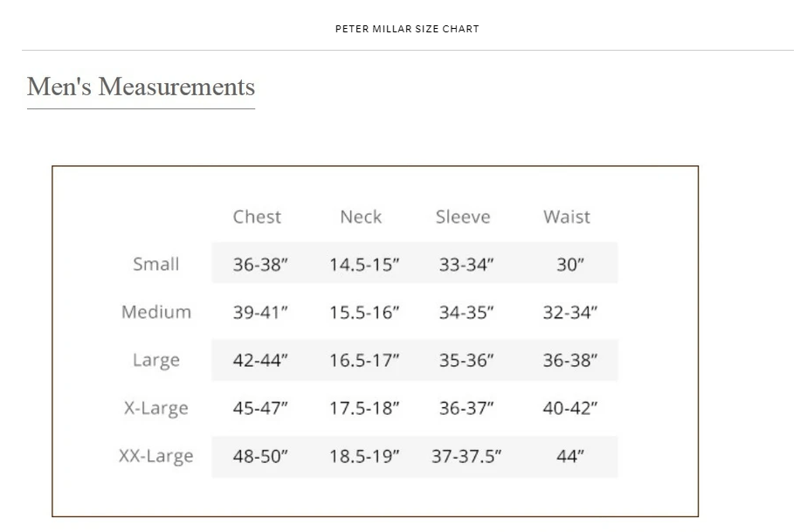This screenshot has width=807, height=532.
Task: Click the X-Large row label
Action: click(x=156, y=408)
